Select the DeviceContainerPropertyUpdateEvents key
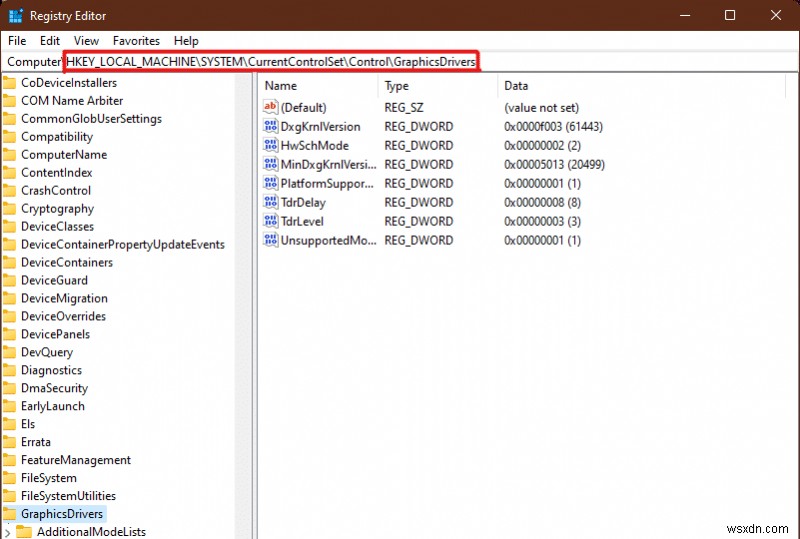Viewport: 800px width, 539px height. (x=122, y=244)
